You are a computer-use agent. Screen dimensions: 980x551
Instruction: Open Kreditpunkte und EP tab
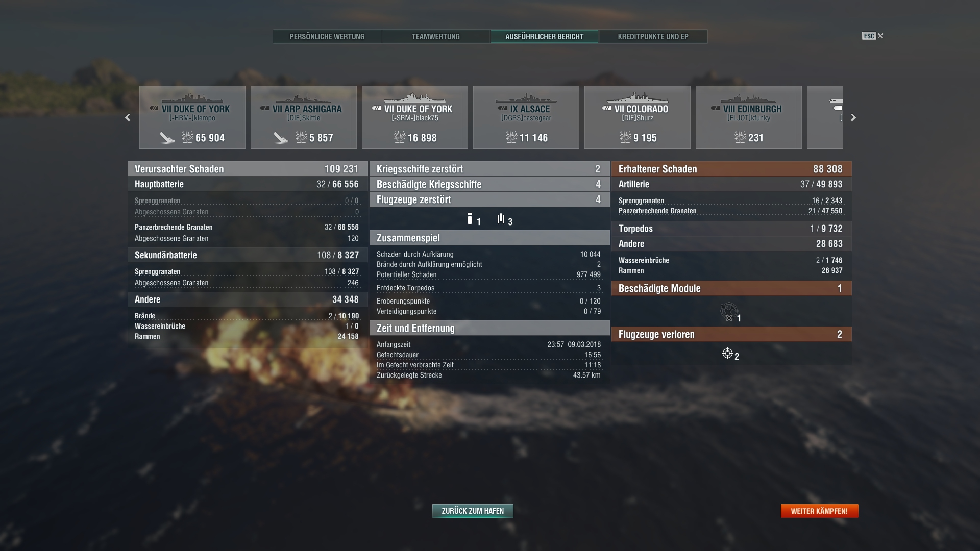tap(653, 37)
